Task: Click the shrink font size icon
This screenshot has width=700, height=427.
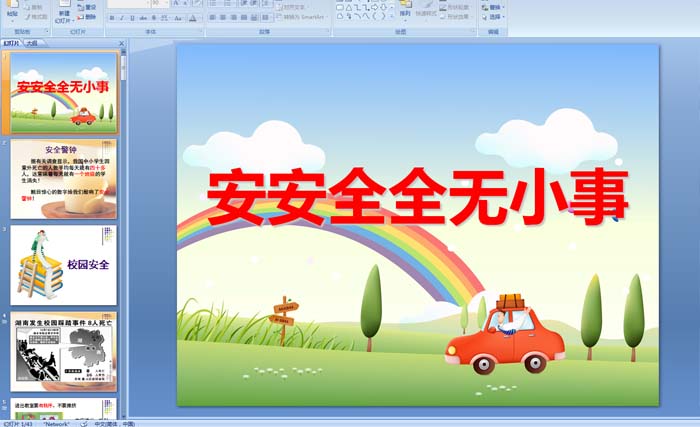Action: coord(185,3)
